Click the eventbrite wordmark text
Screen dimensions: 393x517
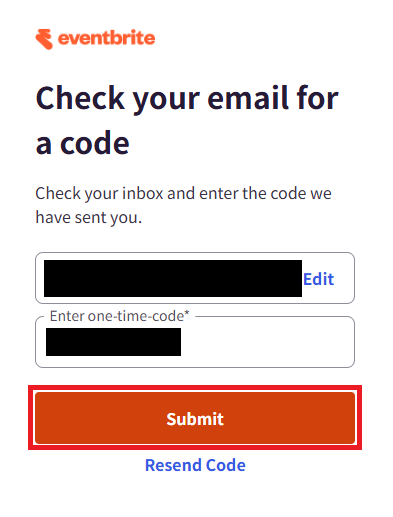107,38
